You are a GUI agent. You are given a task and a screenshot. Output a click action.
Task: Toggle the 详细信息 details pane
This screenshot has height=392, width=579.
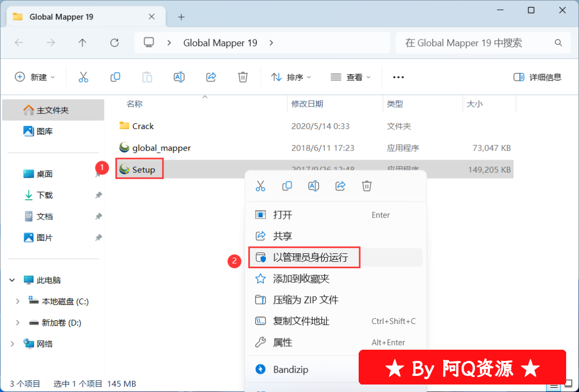(x=538, y=77)
